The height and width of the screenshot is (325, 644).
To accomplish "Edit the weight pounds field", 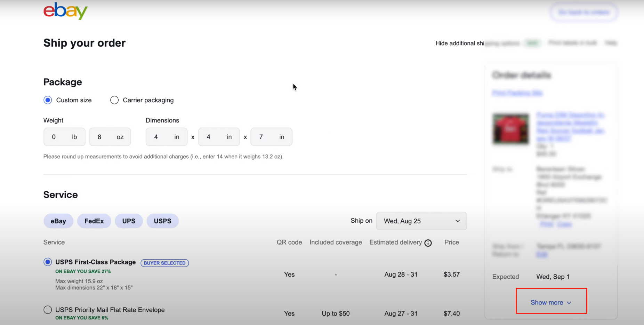I will pyautogui.click(x=64, y=137).
